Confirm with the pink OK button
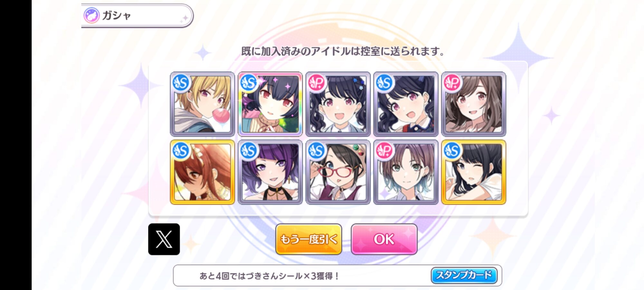 (384, 239)
